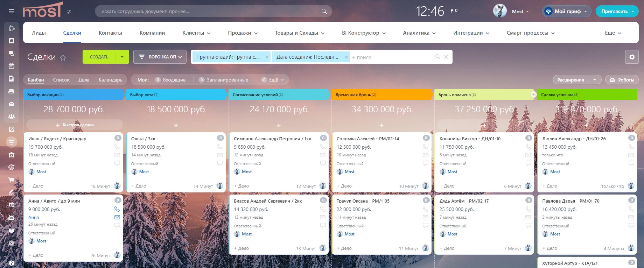Click the hamburger menu icon

point(12,11)
